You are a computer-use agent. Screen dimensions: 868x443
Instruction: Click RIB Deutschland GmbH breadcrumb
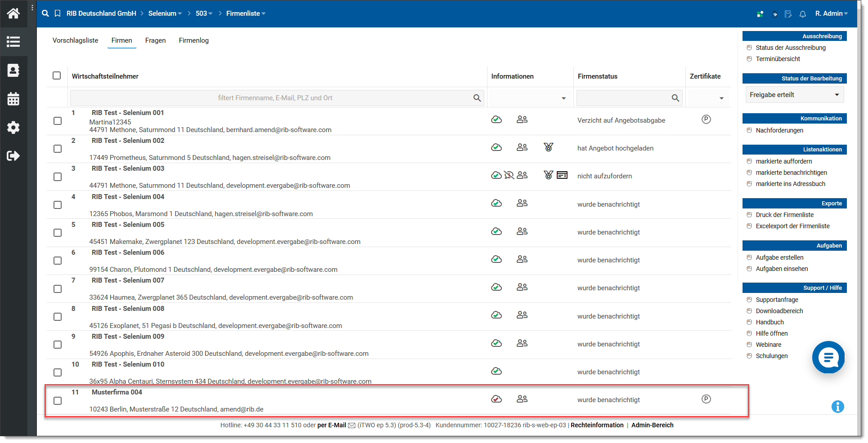101,13
